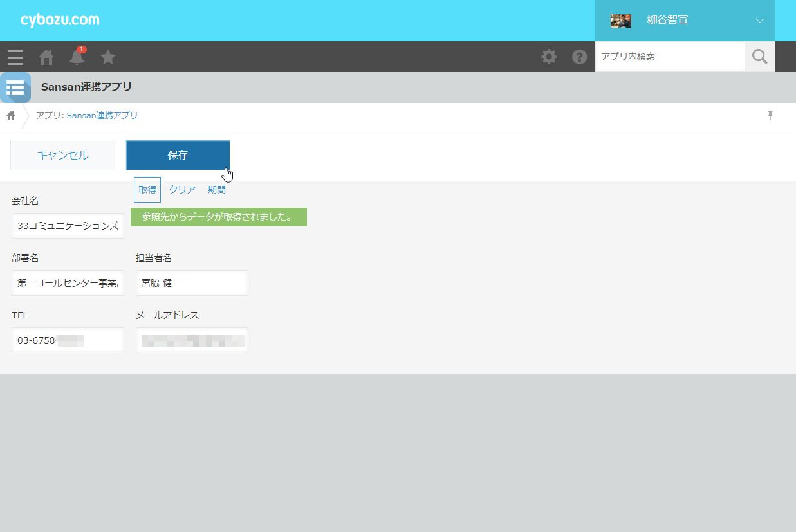
Task: Click the メールアドレス label
Action: [x=167, y=315]
